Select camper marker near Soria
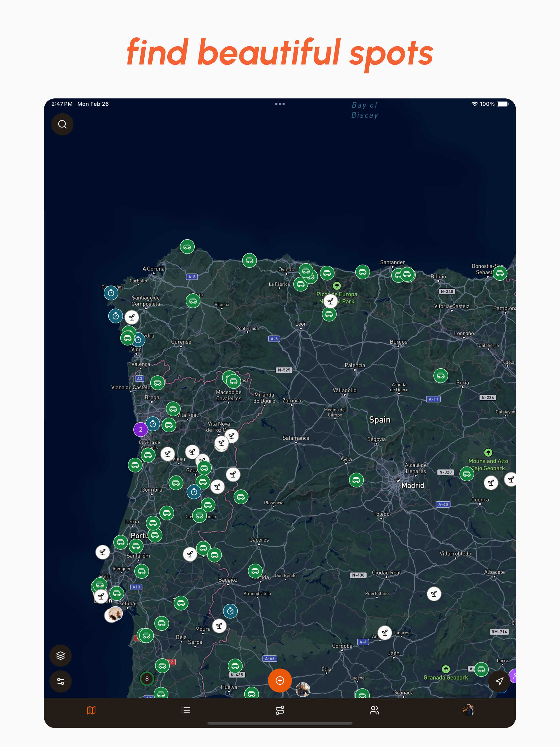This screenshot has width=560, height=747. (x=441, y=375)
